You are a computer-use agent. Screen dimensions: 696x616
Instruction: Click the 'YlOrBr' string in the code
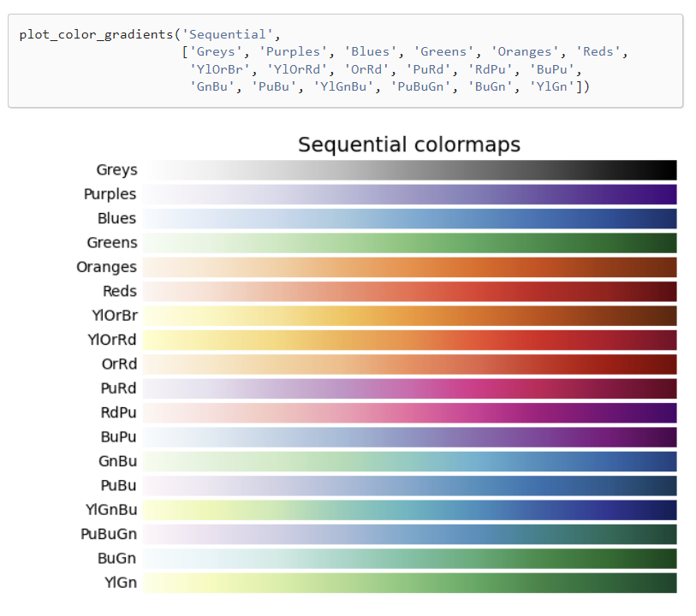[x=220, y=69]
